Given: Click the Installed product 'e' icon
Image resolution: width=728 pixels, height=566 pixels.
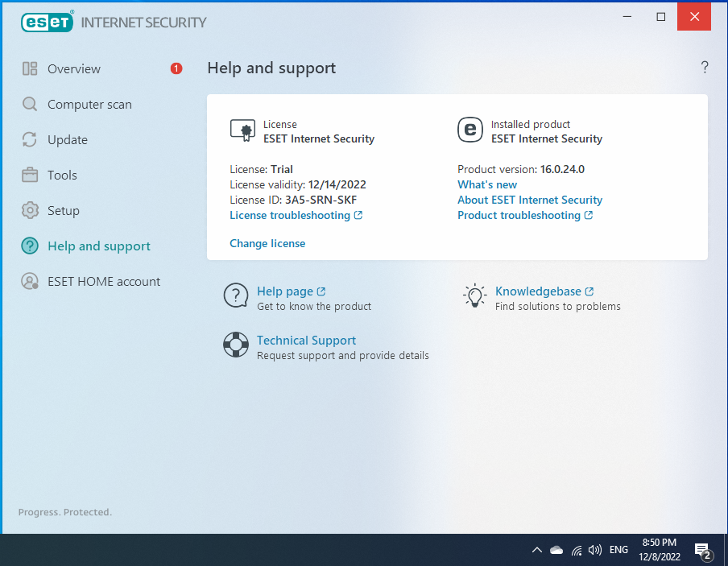Looking at the screenshot, I should tap(469, 130).
